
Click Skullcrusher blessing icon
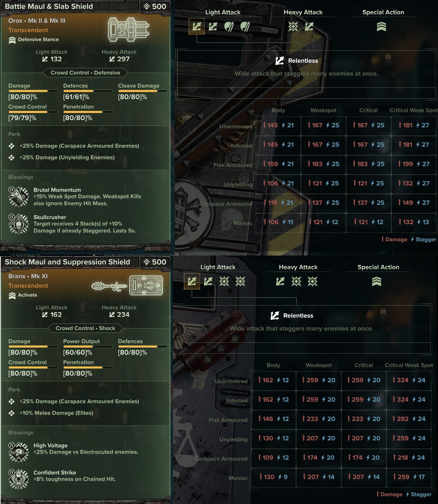point(18,224)
